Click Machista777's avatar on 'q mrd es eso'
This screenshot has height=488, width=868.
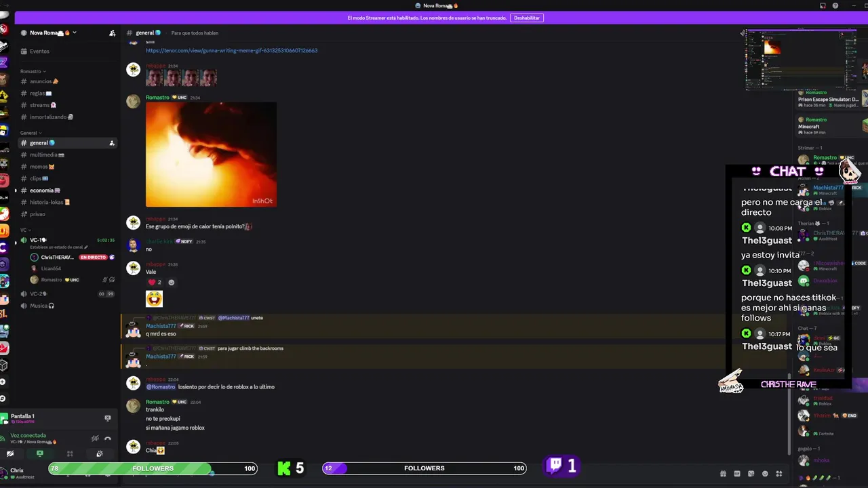[x=133, y=330]
